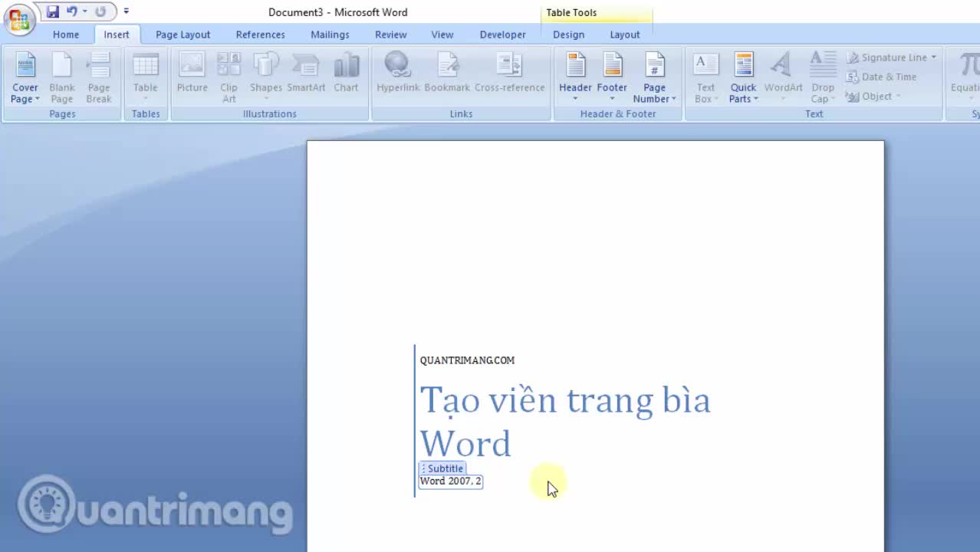Open the Header gallery

point(575,77)
